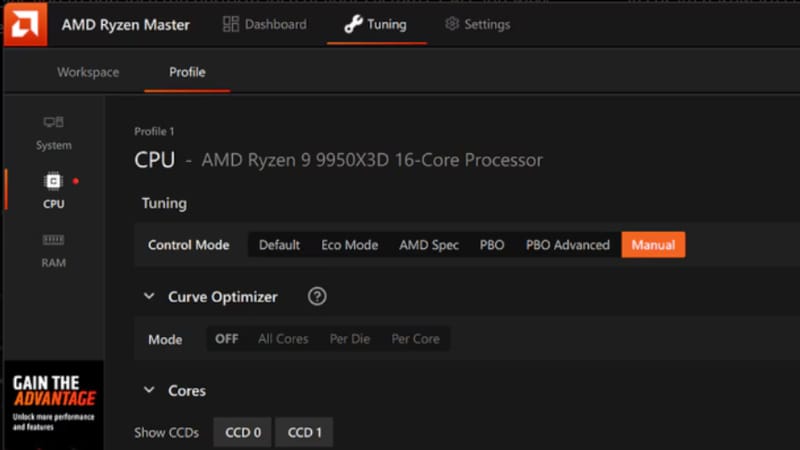Toggle CCD 0 visibility
The width and height of the screenshot is (800, 450).
tap(243, 433)
